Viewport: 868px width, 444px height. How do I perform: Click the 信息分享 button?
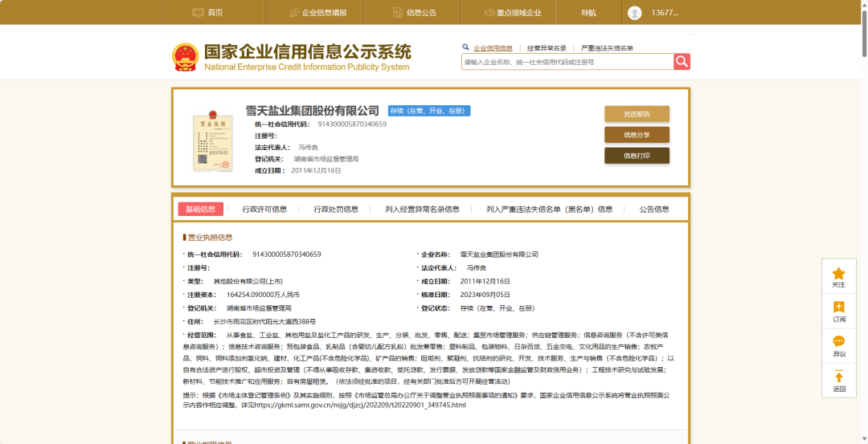(637, 135)
